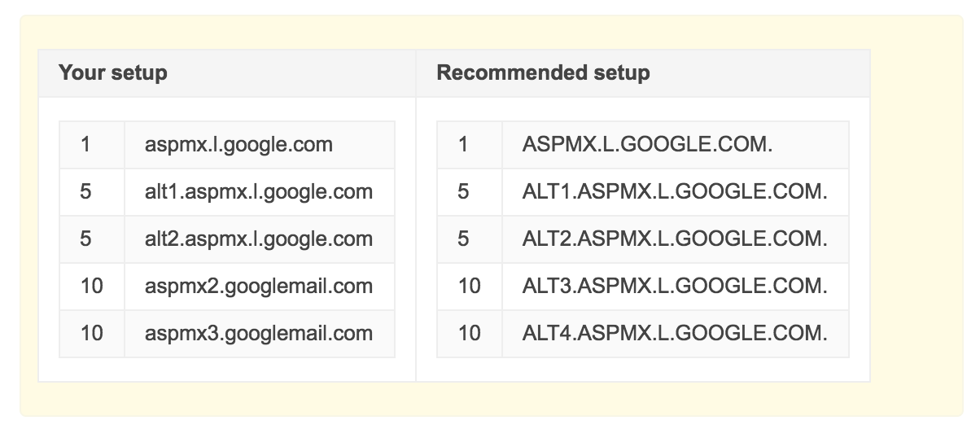Screen dimensions: 980x438
Task: Click the aspmx3.googlemail.com record
Action: (259, 334)
